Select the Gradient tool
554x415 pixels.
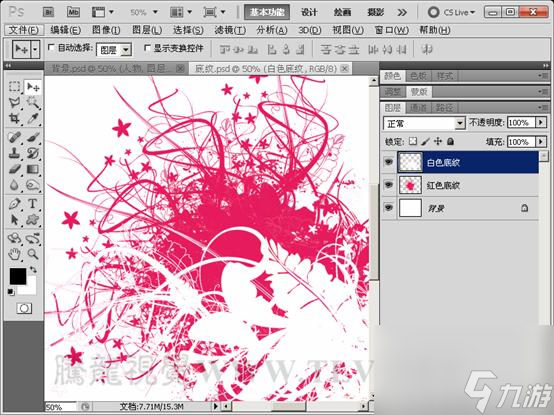coord(33,169)
